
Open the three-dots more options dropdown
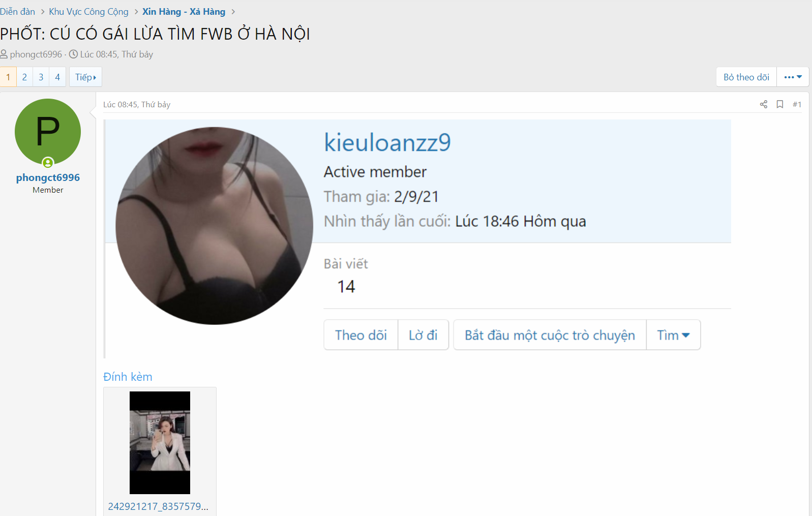click(793, 77)
